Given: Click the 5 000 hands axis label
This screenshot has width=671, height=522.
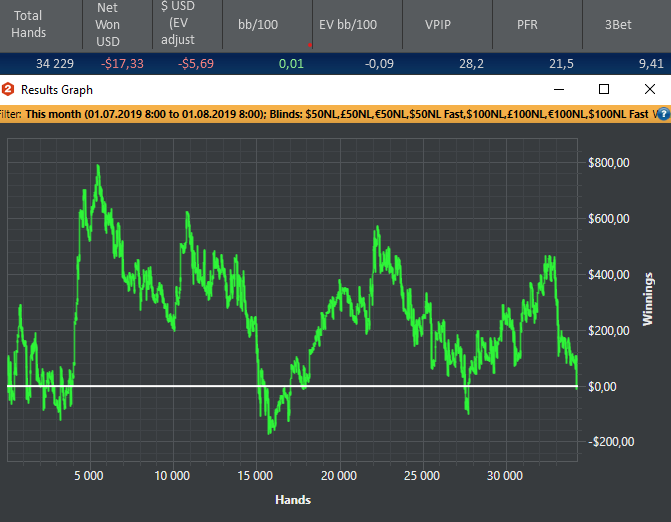Looking at the screenshot, I should 89,476.
